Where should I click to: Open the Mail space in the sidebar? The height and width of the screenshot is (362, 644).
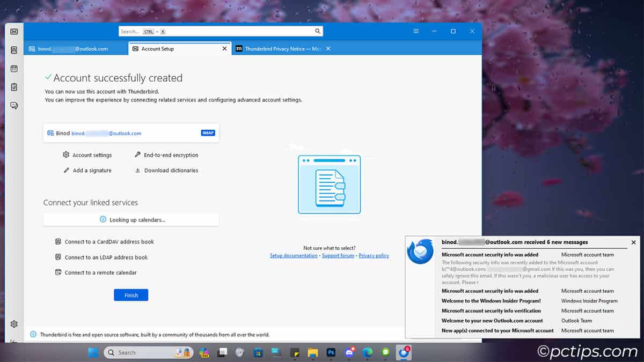[x=14, y=32]
